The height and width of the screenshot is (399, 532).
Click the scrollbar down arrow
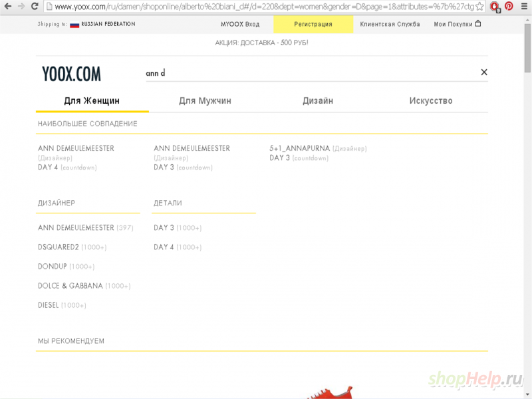click(527, 395)
